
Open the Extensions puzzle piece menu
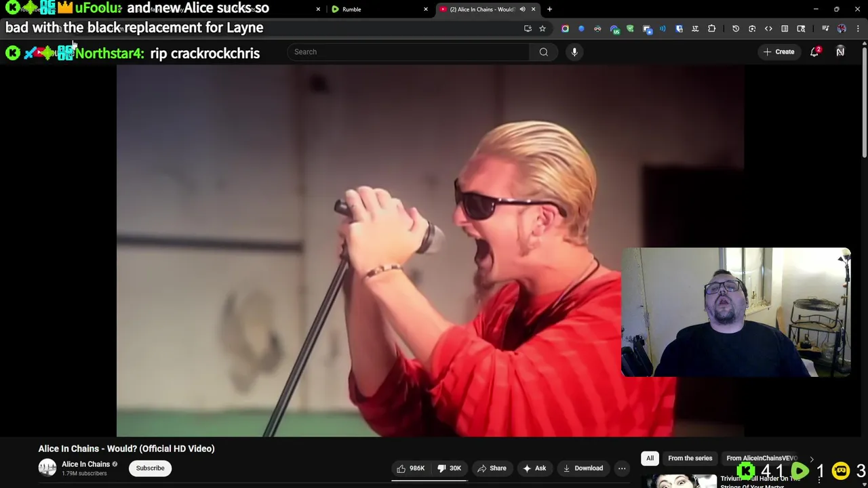point(711,28)
